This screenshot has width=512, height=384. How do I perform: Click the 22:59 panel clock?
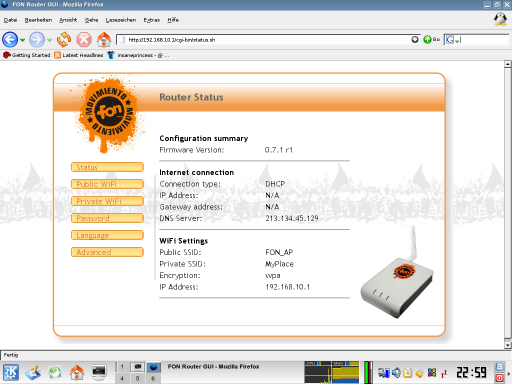click(471, 372)
